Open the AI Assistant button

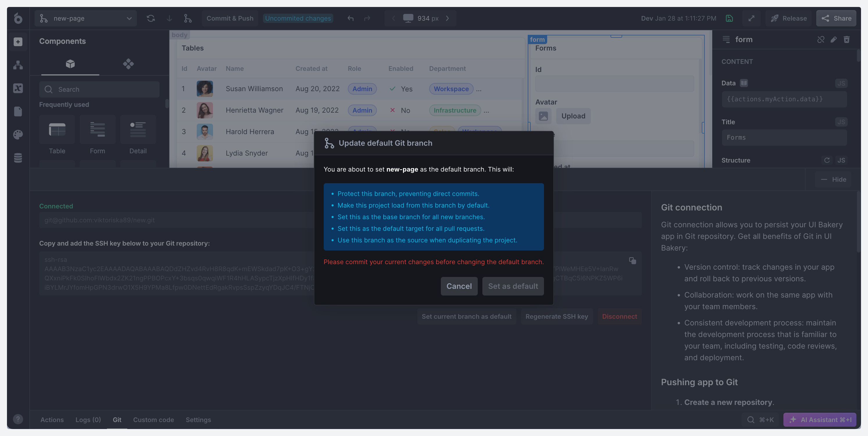click(819, 419)
